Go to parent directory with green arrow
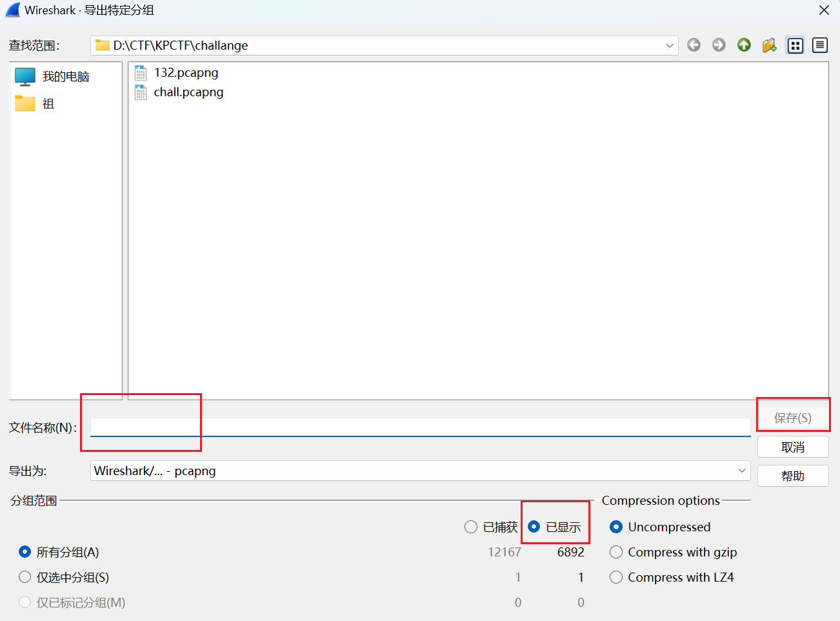This screenshot has width=840, height=621. coord(744,45)
